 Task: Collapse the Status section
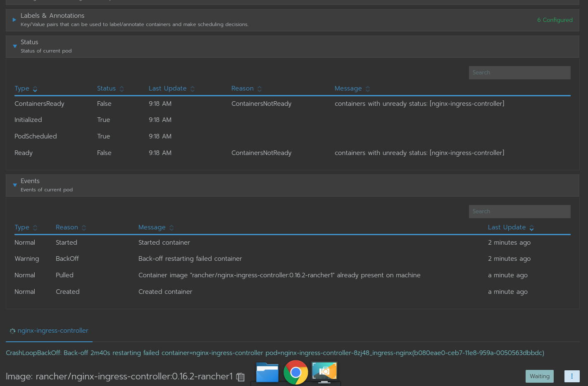pyautogui.click(x=15, y=46)
